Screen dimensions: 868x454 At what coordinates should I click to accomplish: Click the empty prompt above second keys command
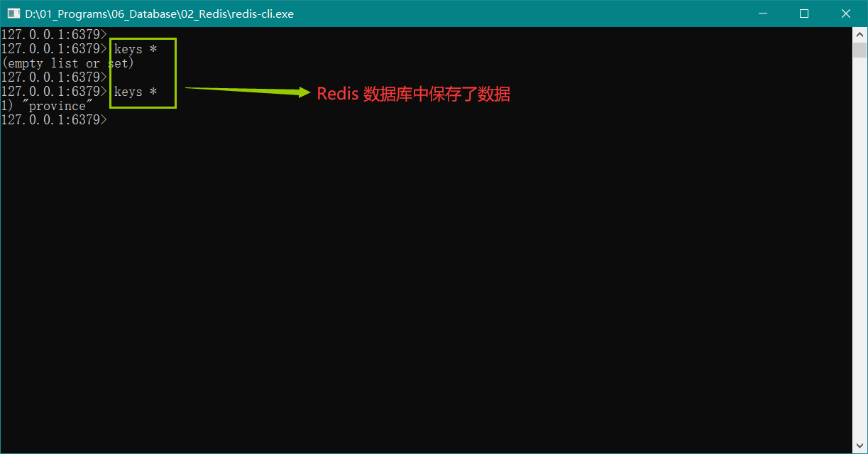tap(53, 77)
